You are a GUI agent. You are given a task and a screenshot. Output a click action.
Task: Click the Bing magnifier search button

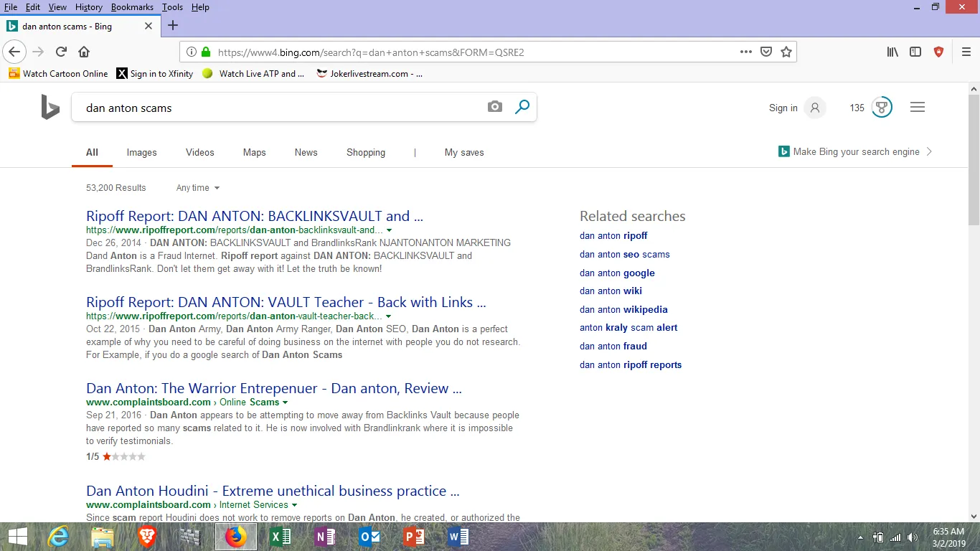pos(522,107)
